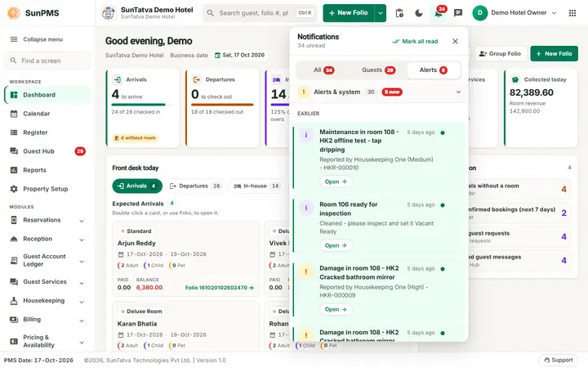Screen dimensions: 588x368
Task: Click Arjun Reddy guest name
Action: 136,244
